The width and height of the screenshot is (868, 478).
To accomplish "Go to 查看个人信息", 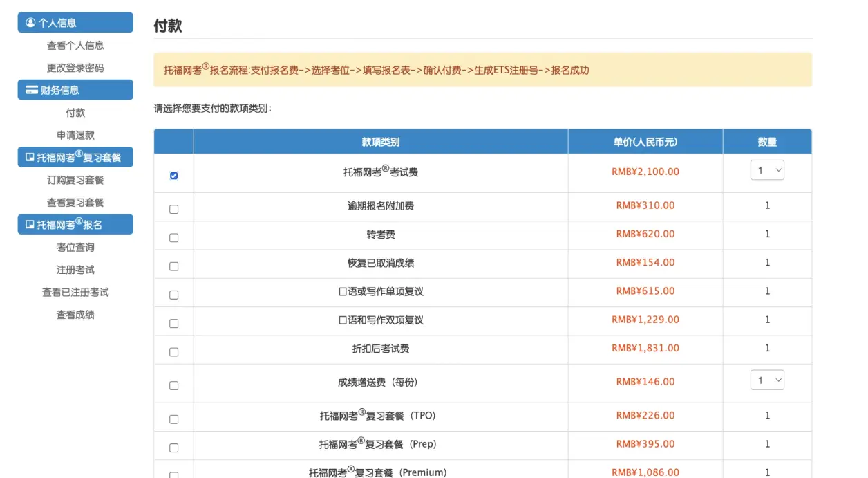I will coord(75,45).
